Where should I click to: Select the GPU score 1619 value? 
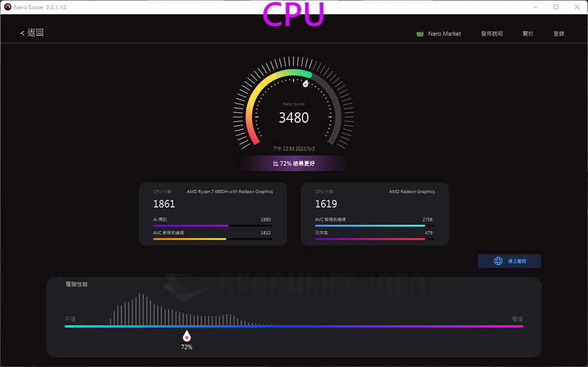[x=326, y=204]
